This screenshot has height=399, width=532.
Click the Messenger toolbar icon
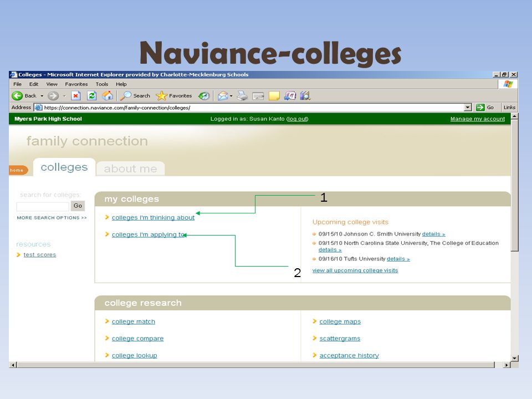tap(290, 96)
